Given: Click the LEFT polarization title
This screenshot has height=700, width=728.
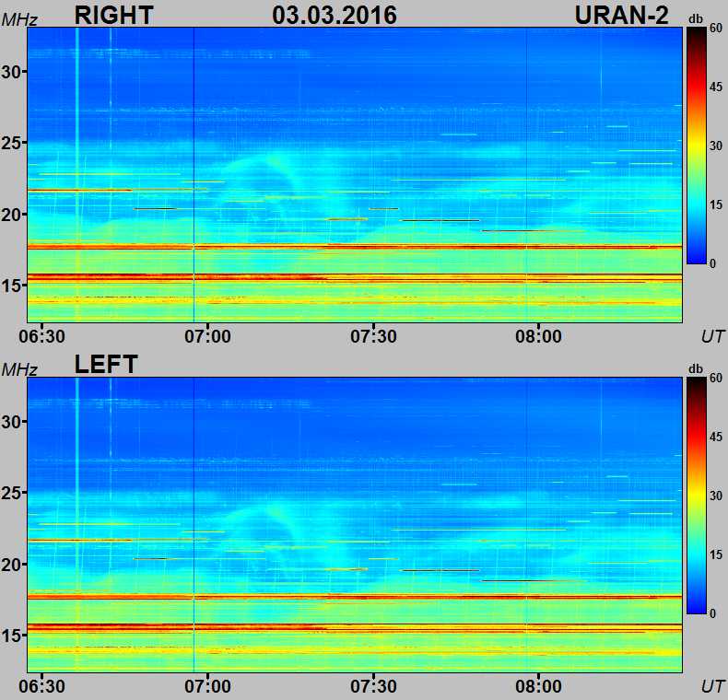Looking at the screenshot, I should (x=106, y=364).
